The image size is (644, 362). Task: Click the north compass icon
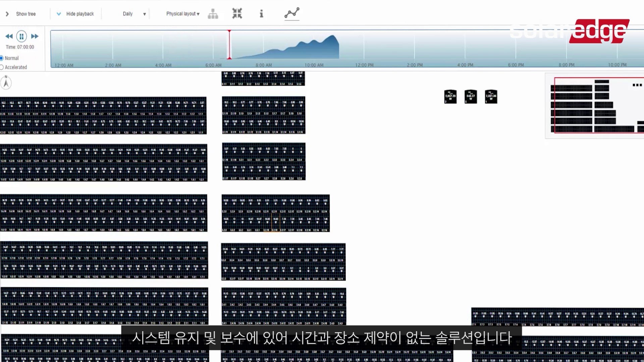(6, 82)
